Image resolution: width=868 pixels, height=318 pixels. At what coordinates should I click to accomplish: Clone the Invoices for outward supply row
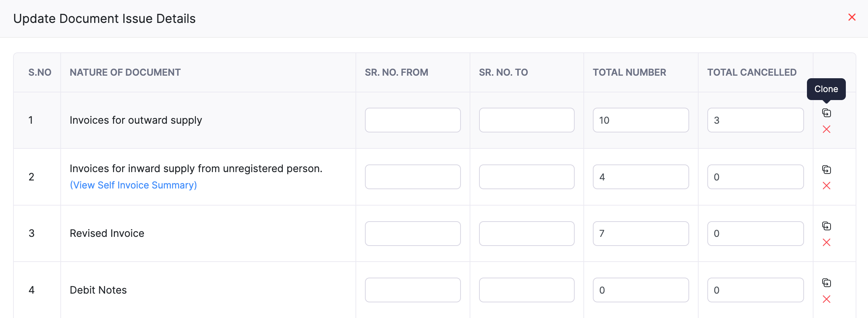pos(827,113)
